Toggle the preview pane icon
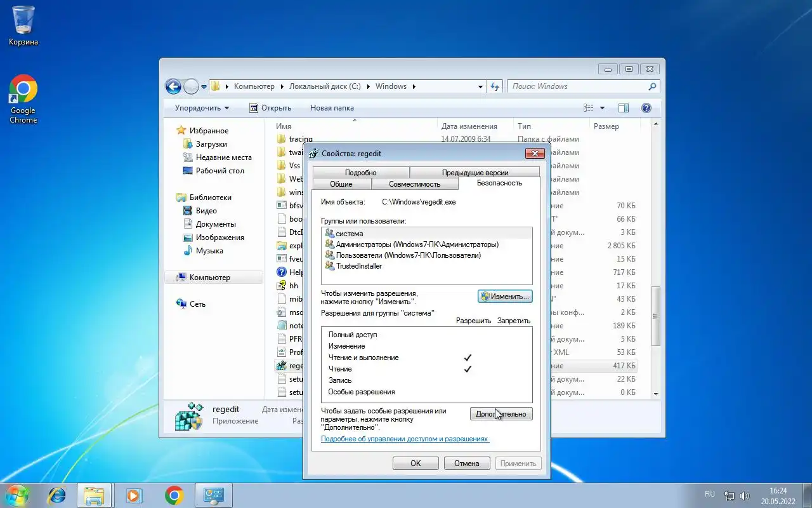The height and width of the screenshot is (508, 812). (x=624, y=108)
